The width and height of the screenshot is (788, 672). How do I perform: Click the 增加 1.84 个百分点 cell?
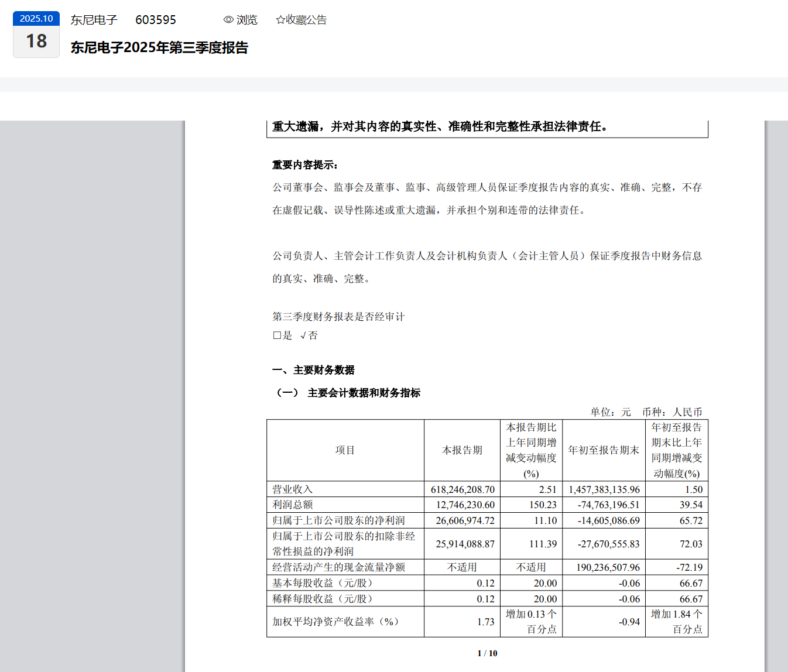tap(677, 622)
